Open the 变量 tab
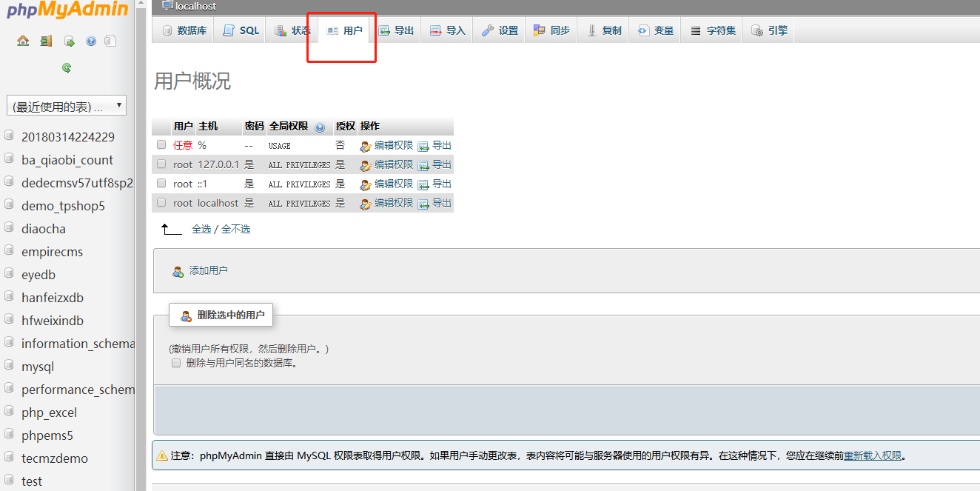 coord(655,30)
